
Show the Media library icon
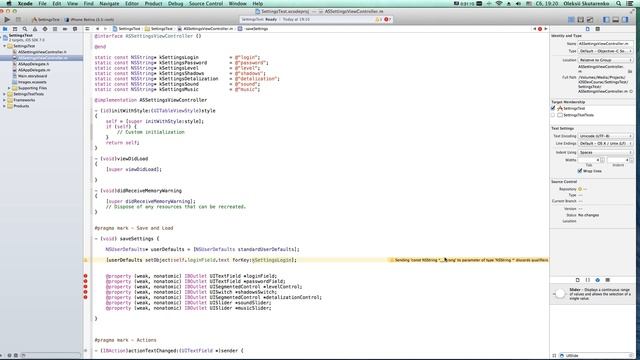click(607, 280)
